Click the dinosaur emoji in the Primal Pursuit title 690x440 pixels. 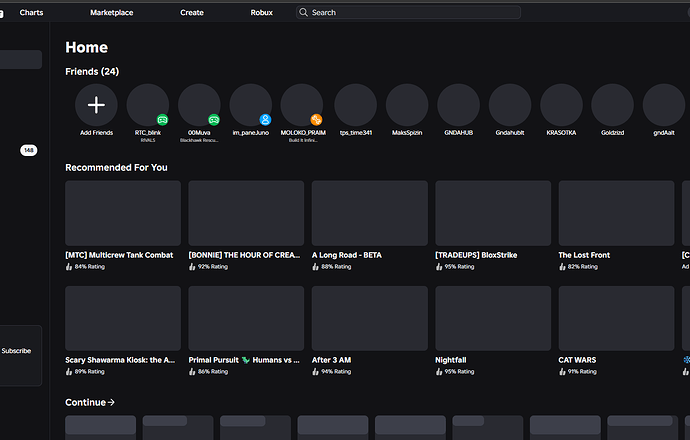pyautogui.click(x=246, y=360)
